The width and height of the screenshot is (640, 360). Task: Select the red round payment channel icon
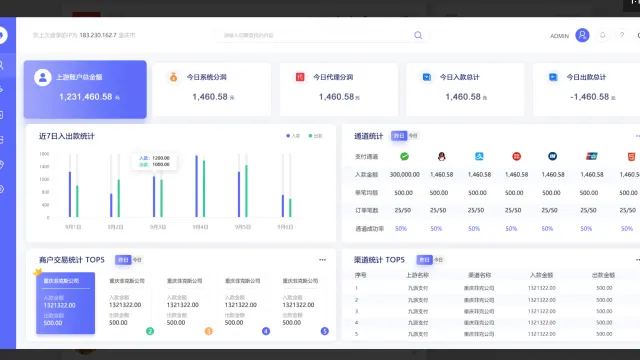click(x=516, y=156)
